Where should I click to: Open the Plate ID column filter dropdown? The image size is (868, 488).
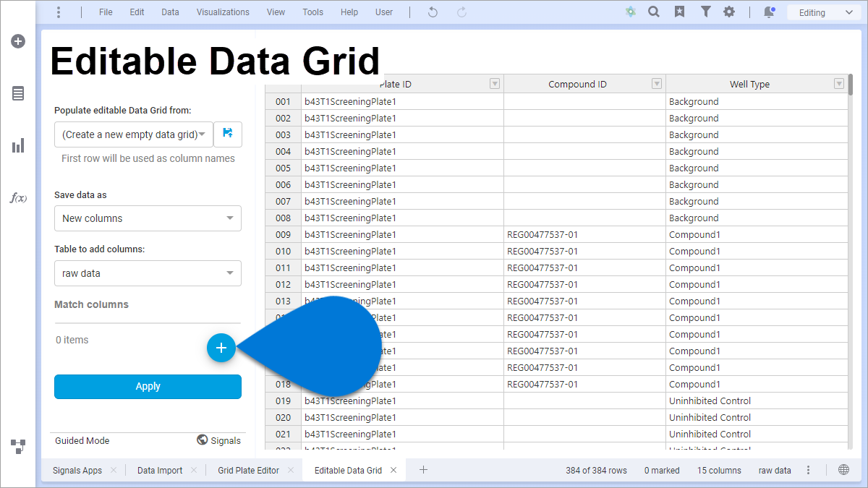[495, 84]
